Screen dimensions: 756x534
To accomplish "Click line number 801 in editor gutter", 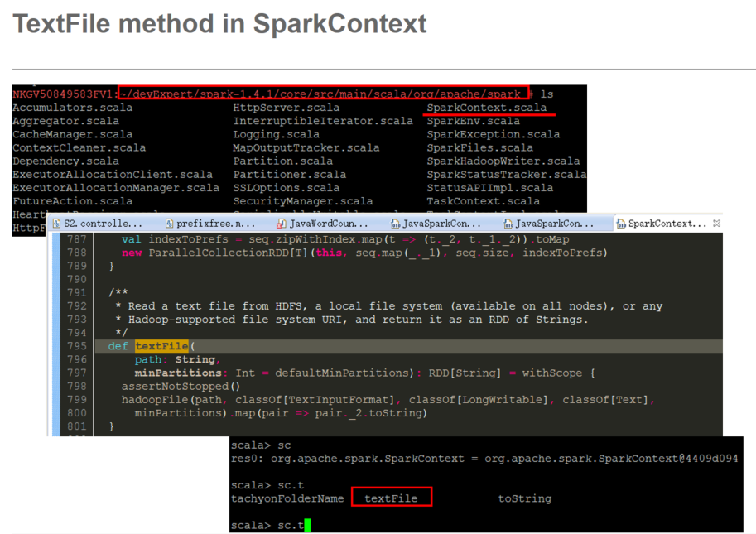I will pos(77,426).
